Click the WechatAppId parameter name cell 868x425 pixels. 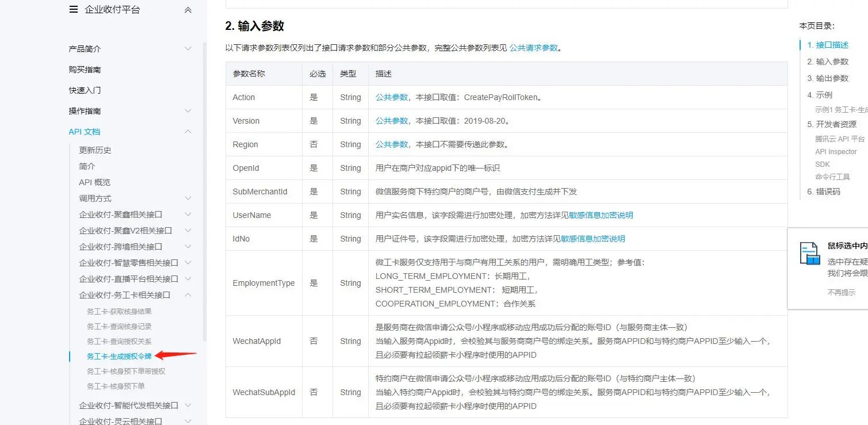tap(264, 341)
